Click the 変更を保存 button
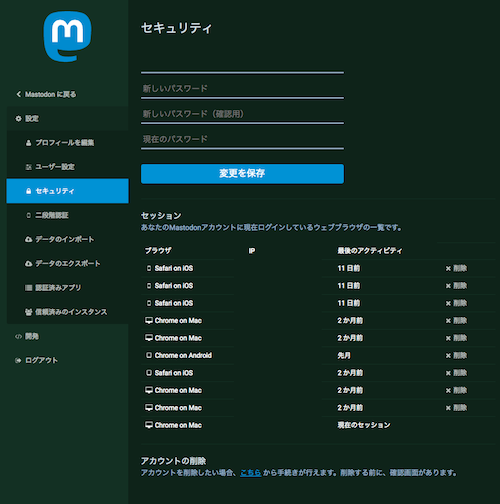 tap(242, 173)
